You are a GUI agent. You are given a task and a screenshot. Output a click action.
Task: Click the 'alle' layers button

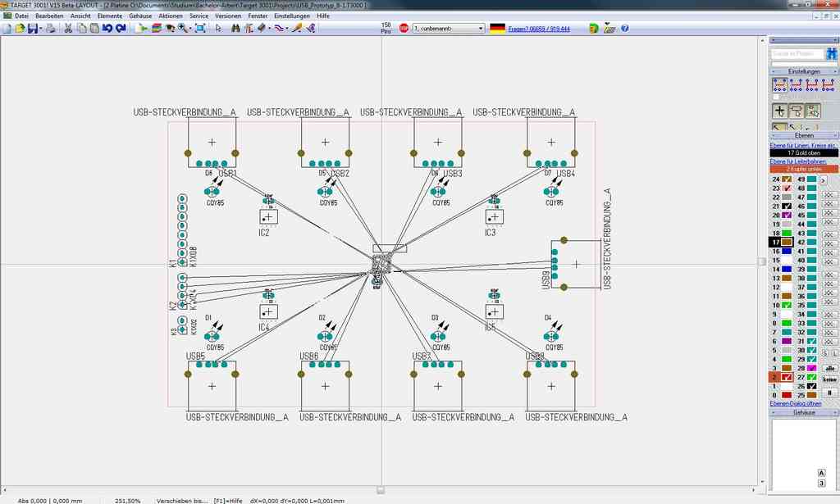pyautogui.click(x=830, y=368)
